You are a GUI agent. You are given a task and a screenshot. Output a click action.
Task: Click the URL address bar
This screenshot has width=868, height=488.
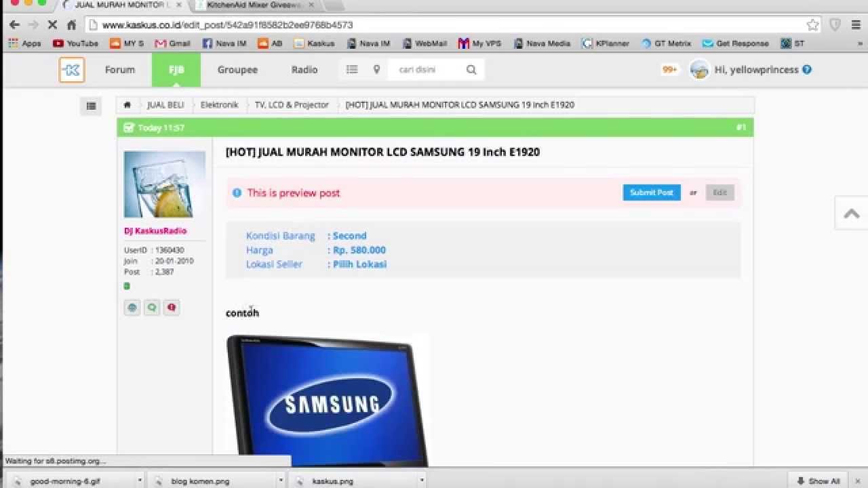pyautogui.click(x=453, y=25)
